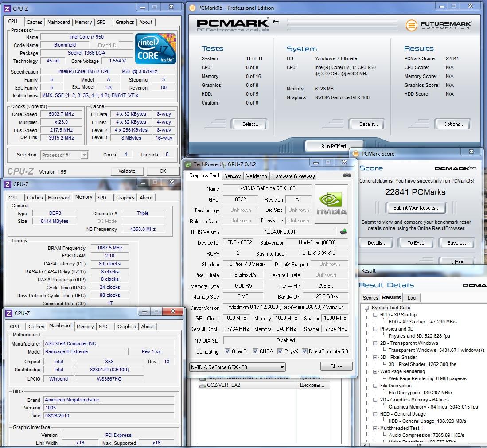This screenshot has width=487, height=448.
Task: Collapse the File Decryption node
Action: click(375, 386)
